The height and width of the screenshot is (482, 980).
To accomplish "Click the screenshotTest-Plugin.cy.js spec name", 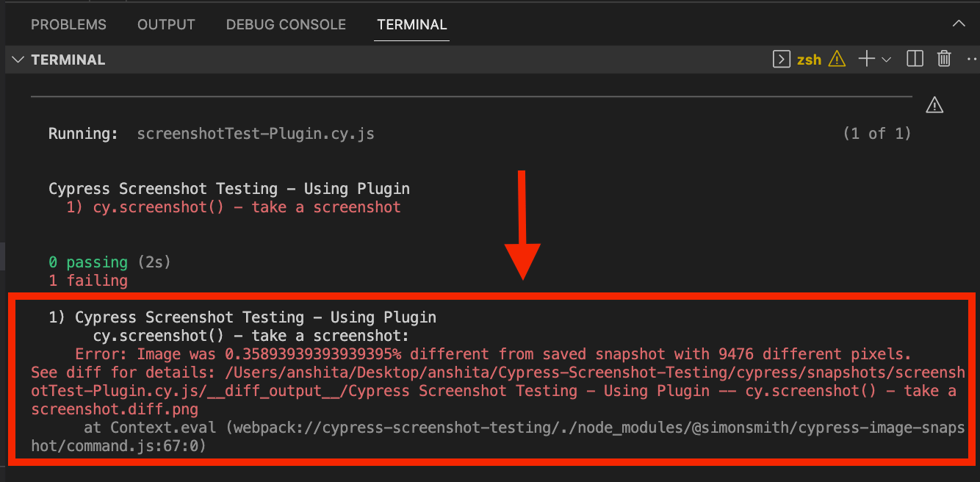I will (256, 134).
